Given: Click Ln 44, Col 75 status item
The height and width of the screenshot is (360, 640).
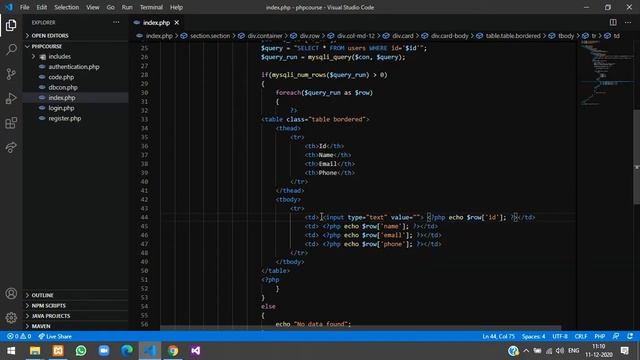Looking at the screenshot, I should point(498,336).
